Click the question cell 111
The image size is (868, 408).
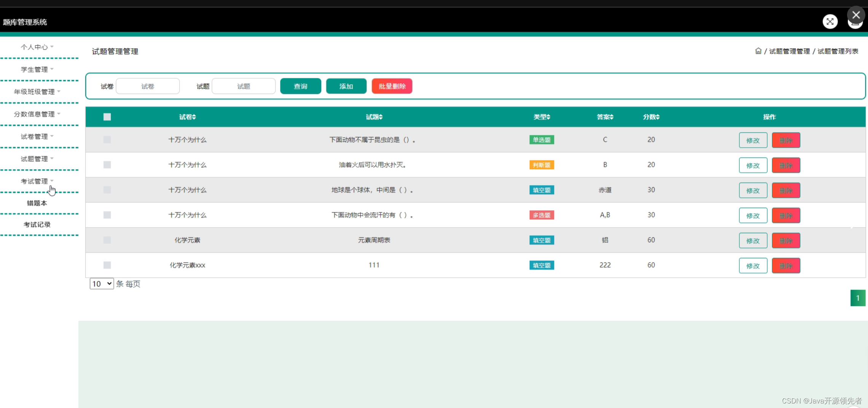pyautogui.click(x=374, y=265)
